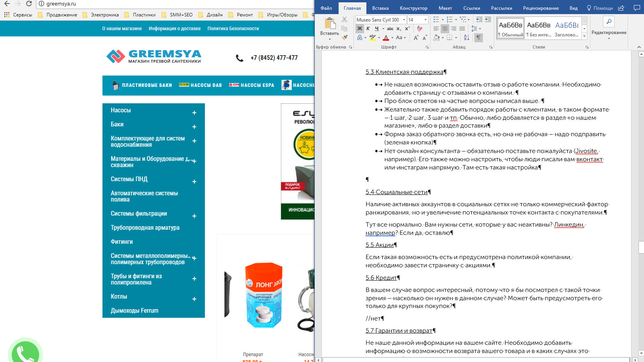This screenshot has height=362, width=644.
Task: Click the Sort A-Я icon
Action: 466,38
